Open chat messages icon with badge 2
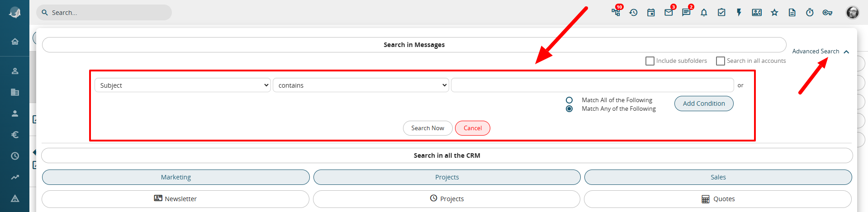 pyautogui.click(x=686, y=13)
